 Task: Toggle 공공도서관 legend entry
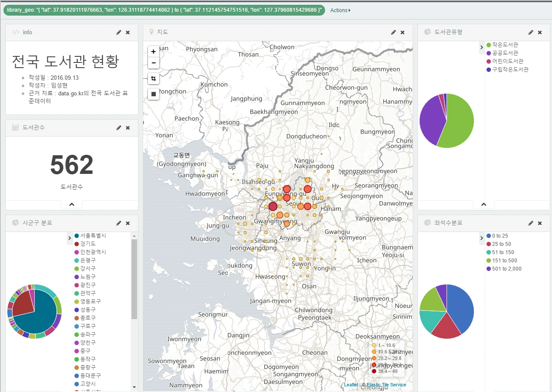[x=505, y=53]
